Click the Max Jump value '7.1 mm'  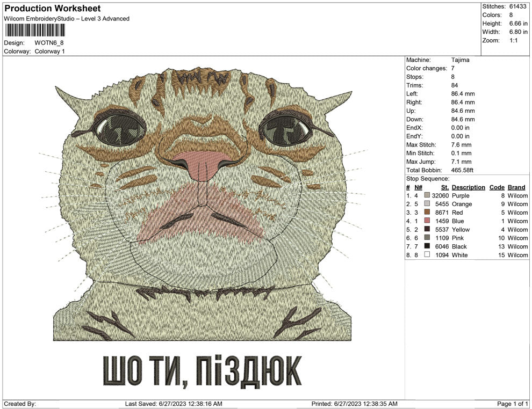point(462,162)
